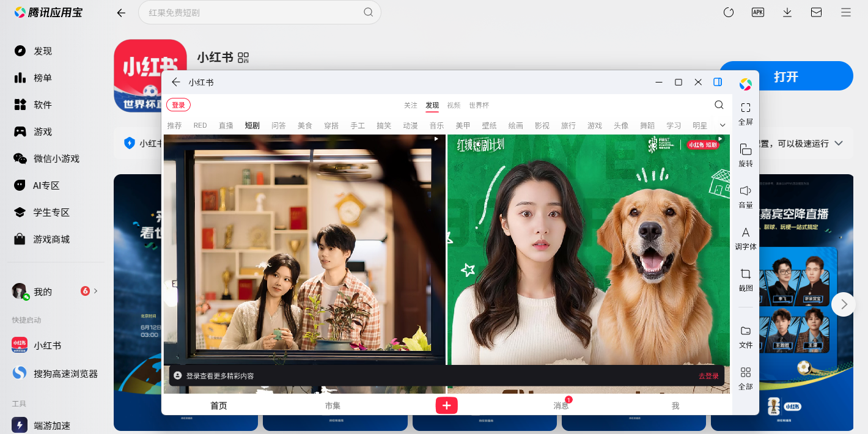Click the next arrow on the screenshot carousel

tap(844, 304)
